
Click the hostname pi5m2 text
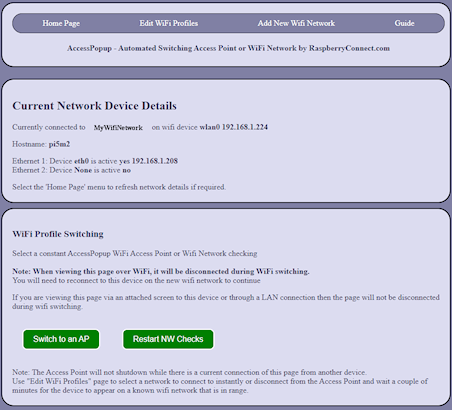point(59,144)
